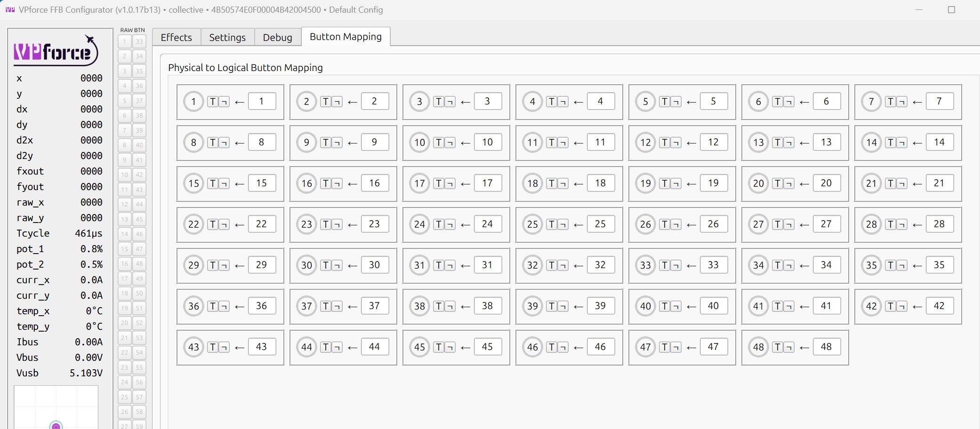
Task: Open the Debug tab
Action: tap(277, 37)
